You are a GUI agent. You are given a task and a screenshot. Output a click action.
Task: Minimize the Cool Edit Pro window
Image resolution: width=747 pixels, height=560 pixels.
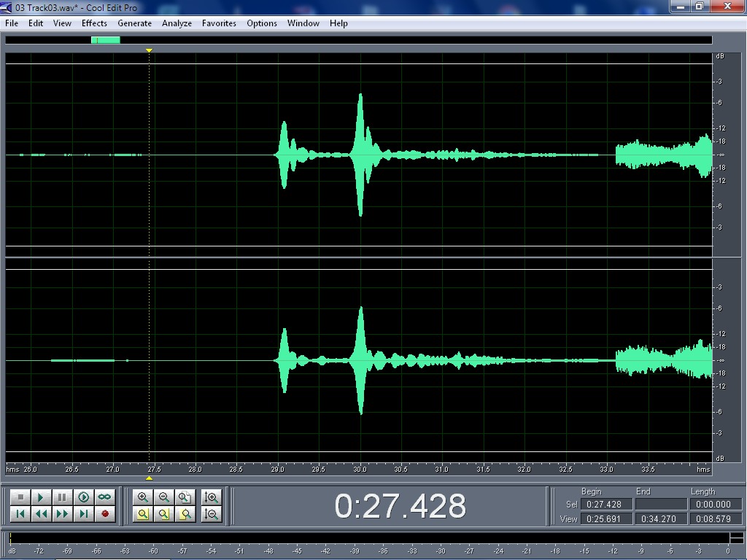681,6
